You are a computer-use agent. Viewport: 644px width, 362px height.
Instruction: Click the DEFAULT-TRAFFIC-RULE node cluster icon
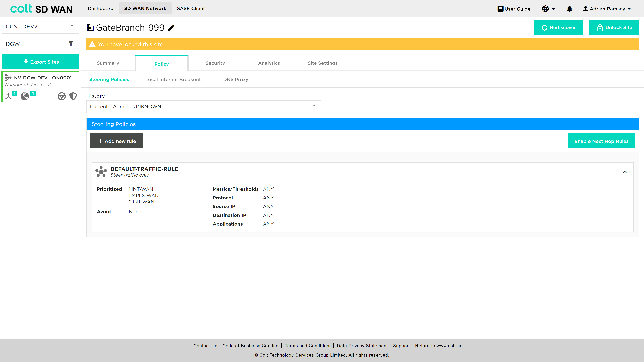101,172
